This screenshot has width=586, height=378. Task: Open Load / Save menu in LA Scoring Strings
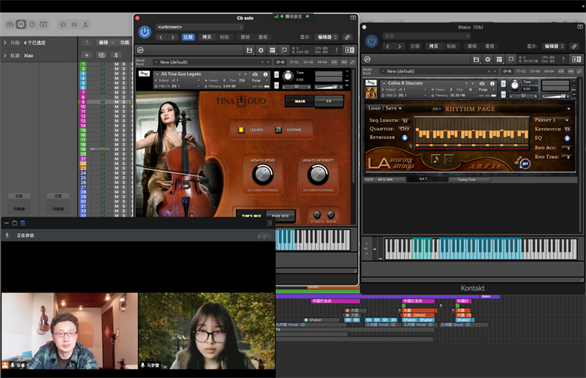[385, 108]
